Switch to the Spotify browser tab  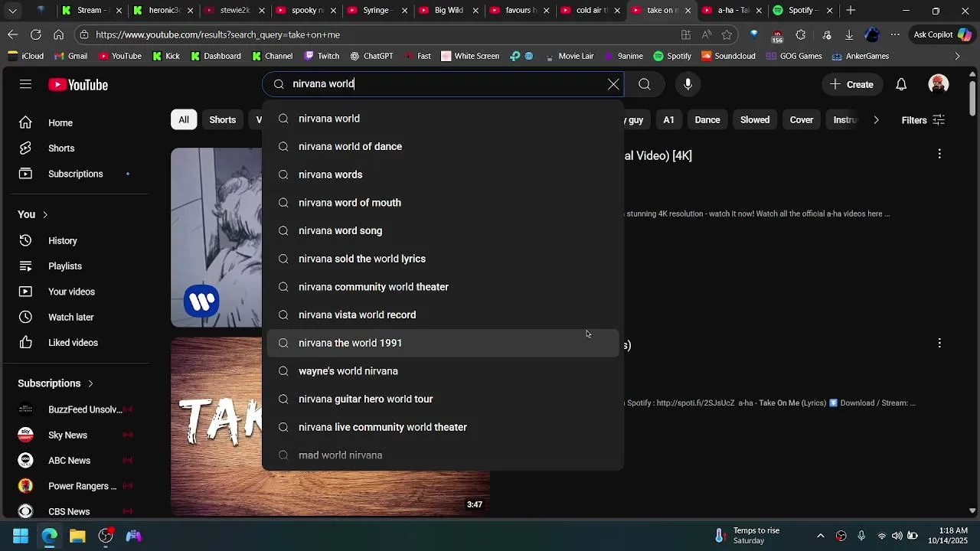point(802,11)
